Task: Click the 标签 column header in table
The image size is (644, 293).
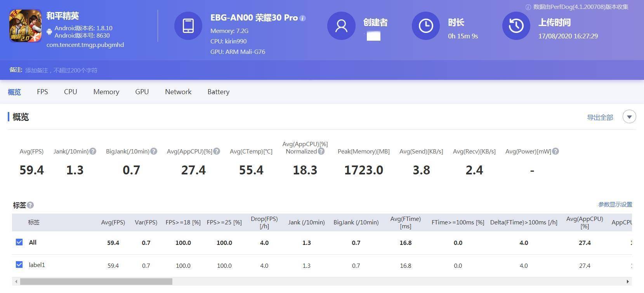Action: pyautogui.click(x=34, y=222)
